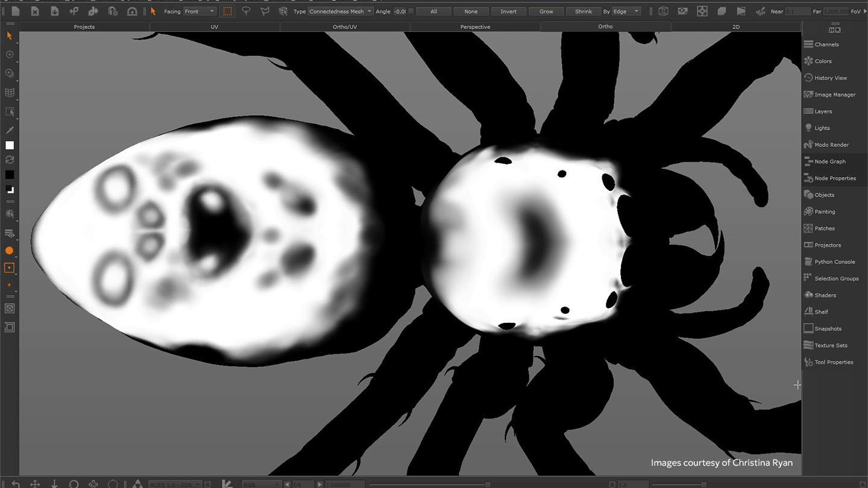Click the Far clipping value field
Screen dimensions: 868x488
[836, 11]
